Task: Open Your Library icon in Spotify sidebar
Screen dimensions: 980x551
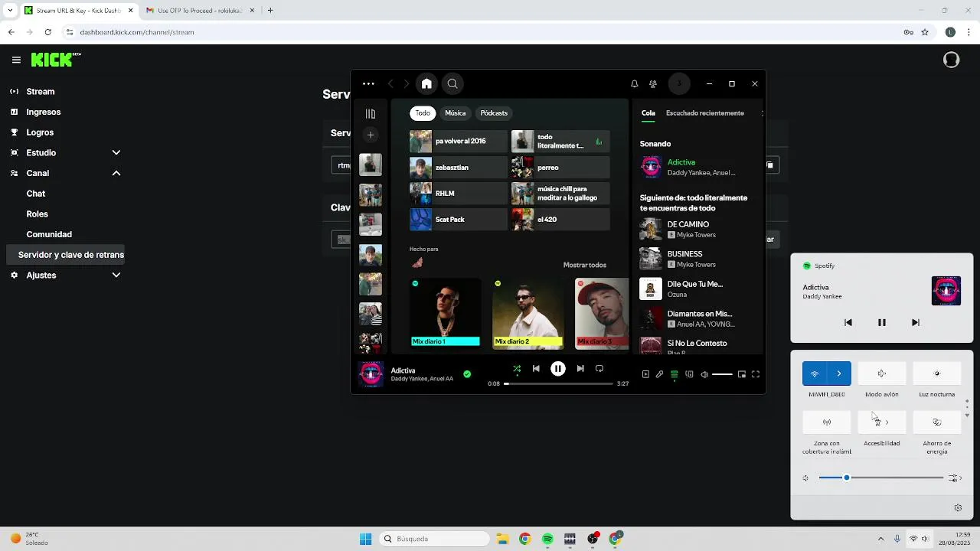Action: click(371, 114)
